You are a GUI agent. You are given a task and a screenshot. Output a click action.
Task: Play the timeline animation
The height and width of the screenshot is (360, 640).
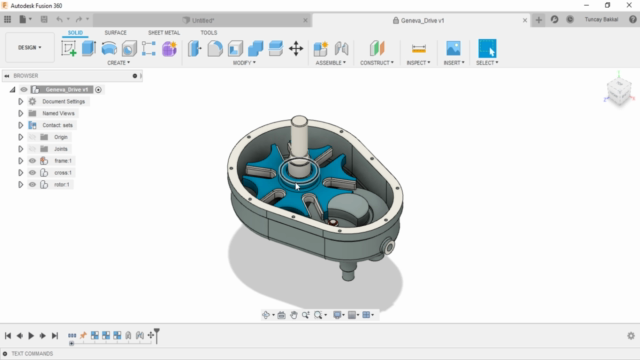(x=31, y=336)
